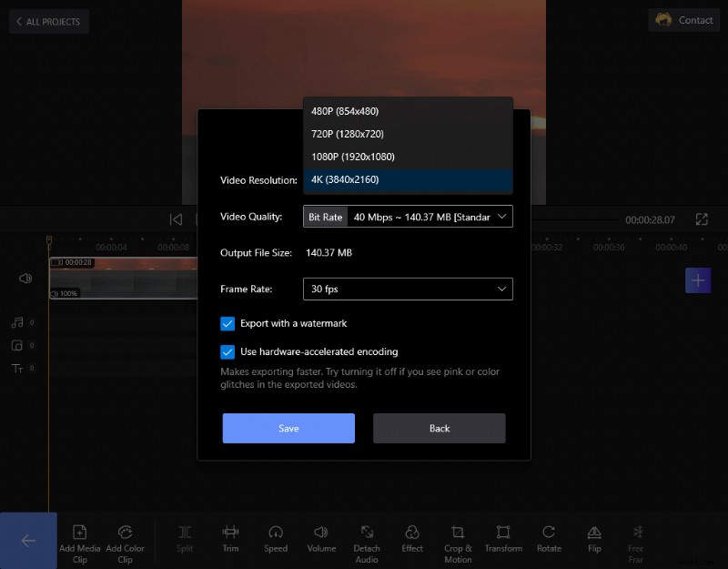Mute the video track audio
This screenshot has width=728, height=569.
[x=25, y=279]
